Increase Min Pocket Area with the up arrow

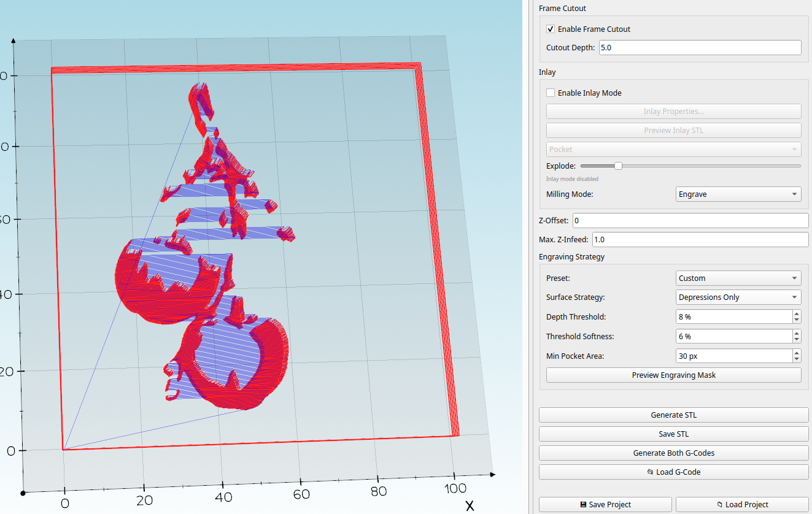click(x=796, y=353)
